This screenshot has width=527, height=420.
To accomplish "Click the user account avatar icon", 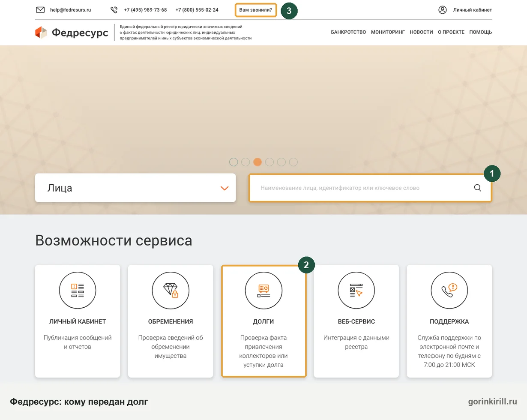I will (x=443, y=10).
